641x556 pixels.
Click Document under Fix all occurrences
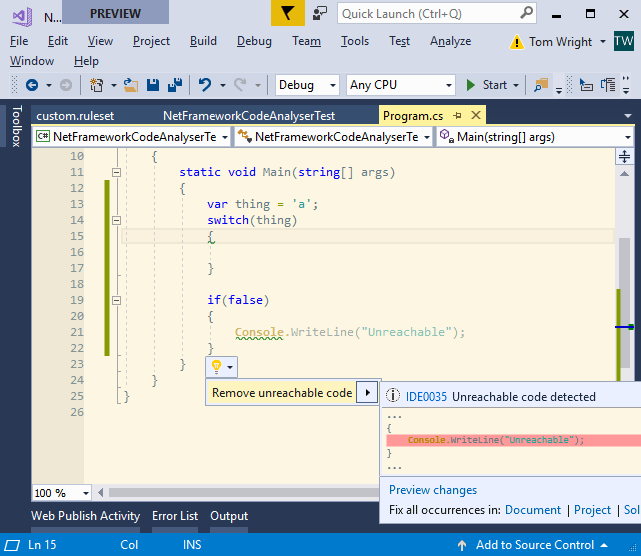pyautogui.click(x=533, y=510)
